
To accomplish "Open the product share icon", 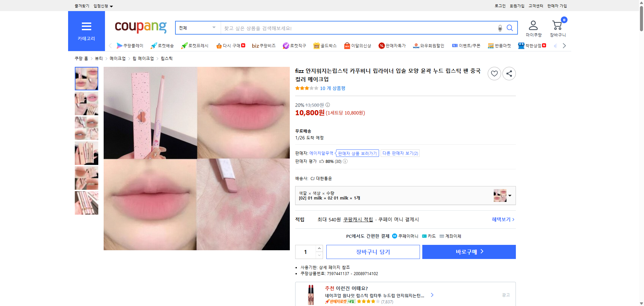I will pyautogui.click(x=509, y=73).
